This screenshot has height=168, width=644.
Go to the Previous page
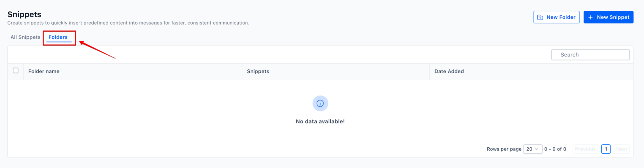pyautogui.click(x=585, y=149)
